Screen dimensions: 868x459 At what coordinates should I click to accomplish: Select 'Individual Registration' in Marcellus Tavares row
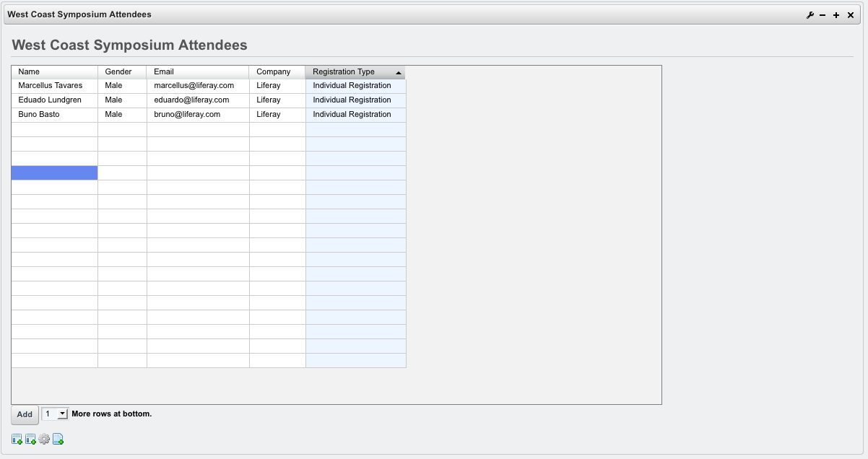tap(356, 86)
